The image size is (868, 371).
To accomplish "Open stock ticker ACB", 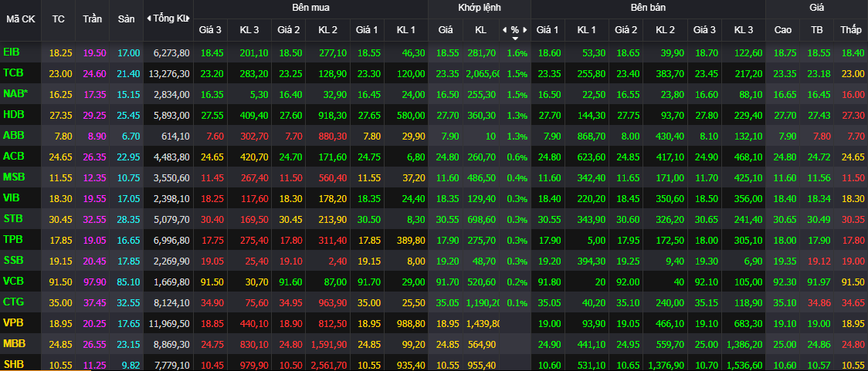I will (x=12, y=156).
